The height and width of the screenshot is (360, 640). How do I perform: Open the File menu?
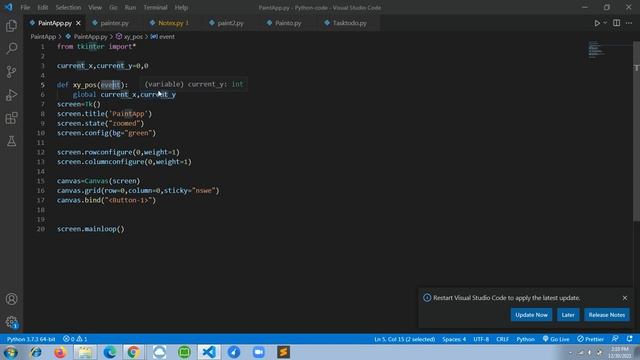(25, 7)
